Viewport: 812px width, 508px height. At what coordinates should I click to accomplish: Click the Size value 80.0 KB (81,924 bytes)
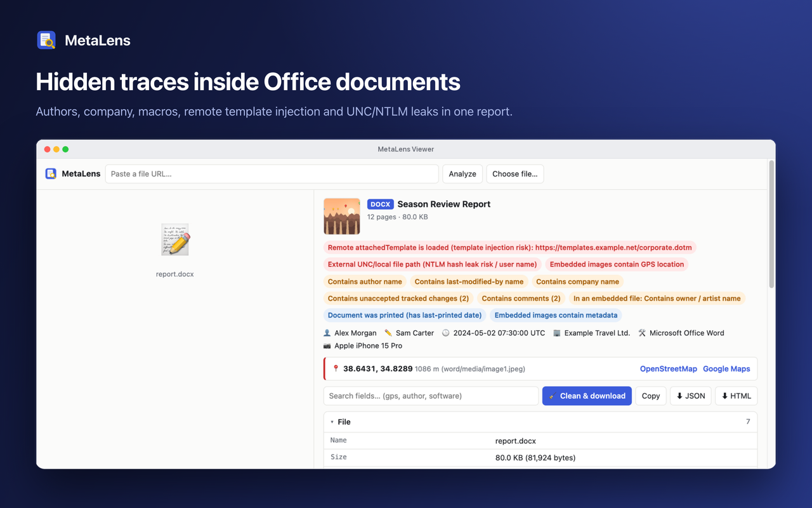pyautogui.click(x=535, y=457)
